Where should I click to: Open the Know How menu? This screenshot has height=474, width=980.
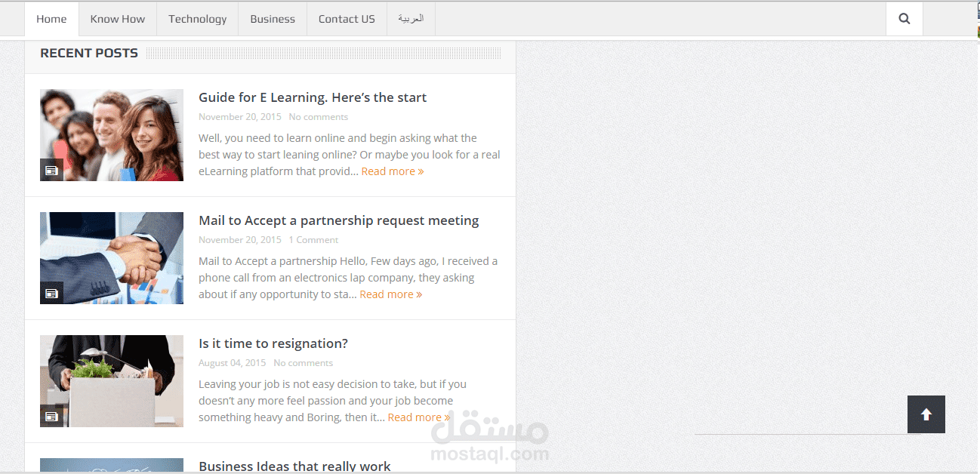118,19
